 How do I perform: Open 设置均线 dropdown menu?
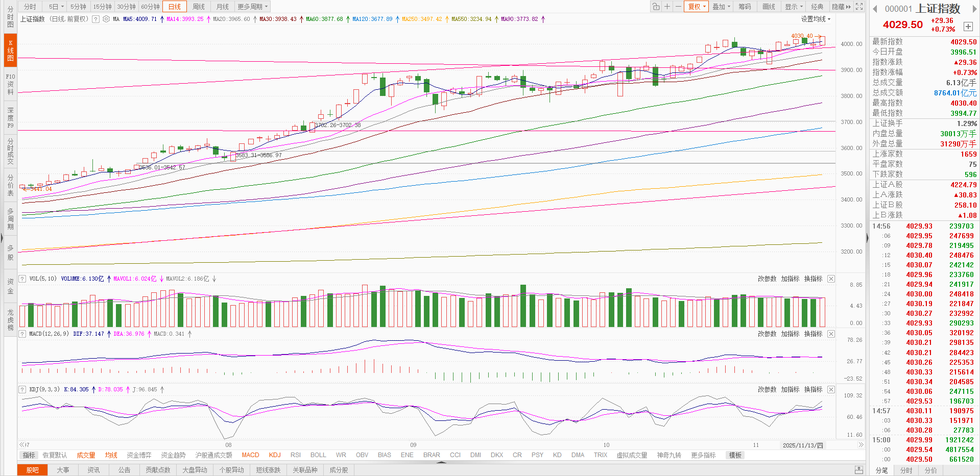[x=816, y=19]
